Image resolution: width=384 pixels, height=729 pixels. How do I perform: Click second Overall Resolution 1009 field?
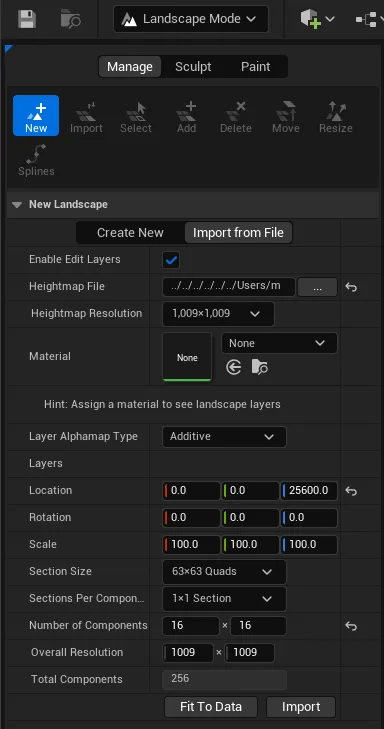pos(249,653)
